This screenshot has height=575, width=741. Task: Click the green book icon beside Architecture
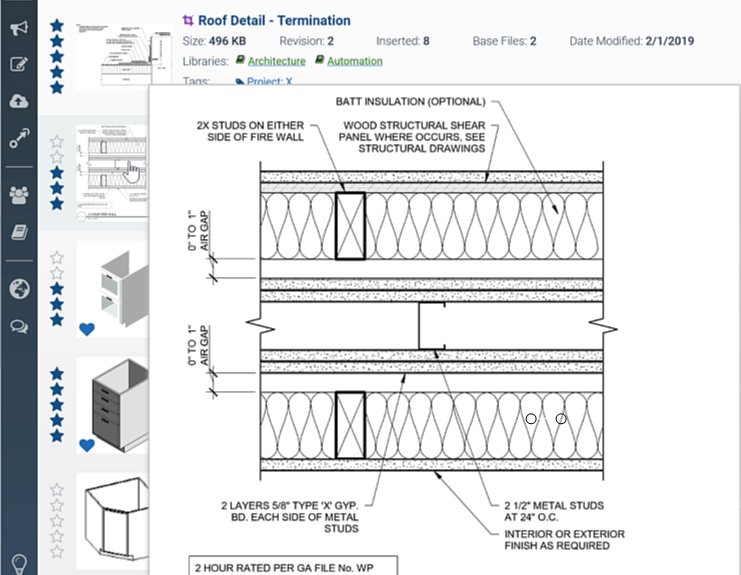pos(240,60)
